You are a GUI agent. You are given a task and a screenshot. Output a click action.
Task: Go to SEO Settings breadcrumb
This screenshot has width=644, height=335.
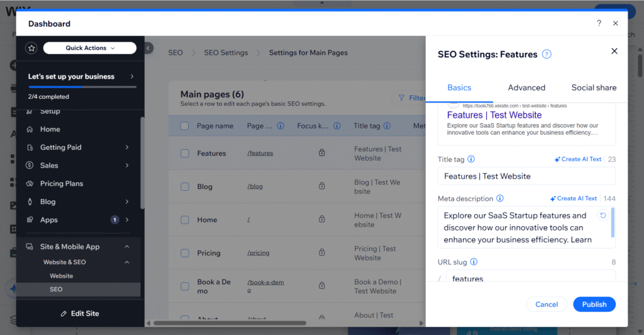pyautogui.click(x=226, y=53)
